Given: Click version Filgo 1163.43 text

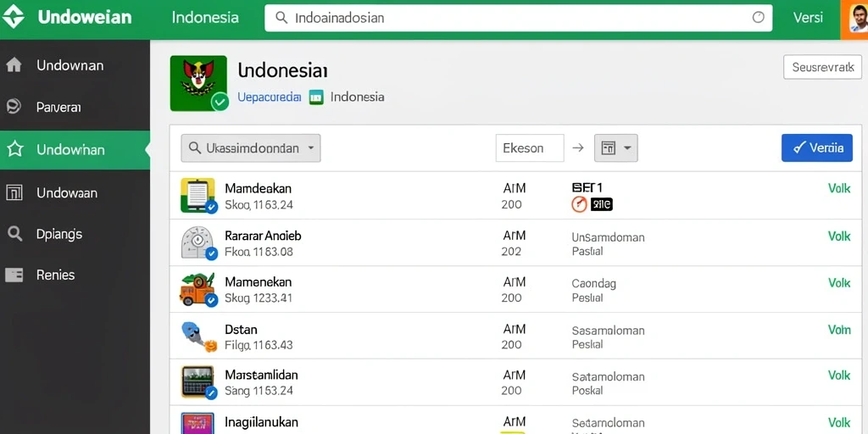Looking at the screenshot, I should pos(259,346).
